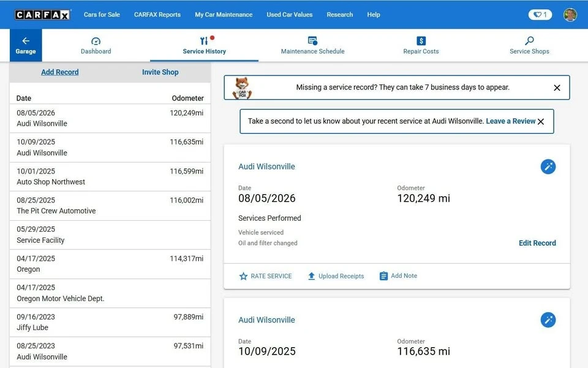
Task: Click the upload arrow icon for receipts
Action: tap(311, 277)
